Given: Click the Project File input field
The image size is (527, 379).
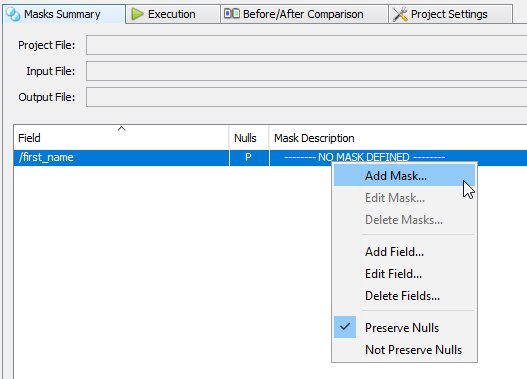Looking at the screenshot, I should (x=307, y=45).
